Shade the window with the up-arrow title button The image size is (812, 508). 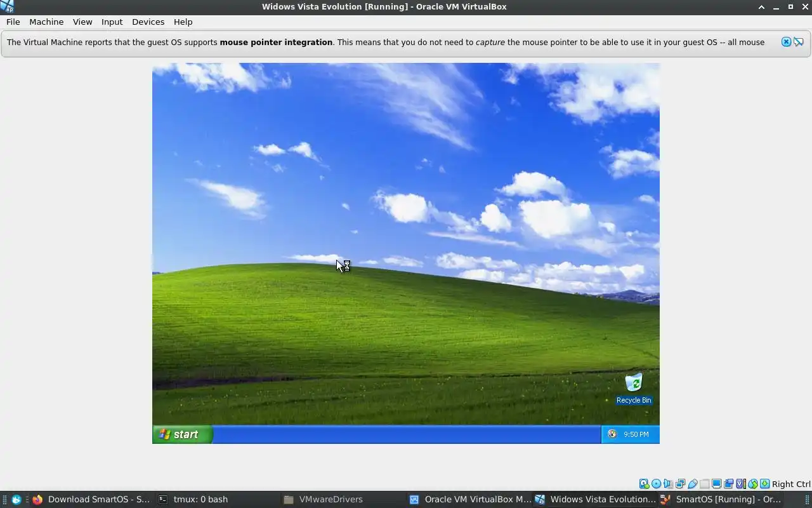click(761, 6)
